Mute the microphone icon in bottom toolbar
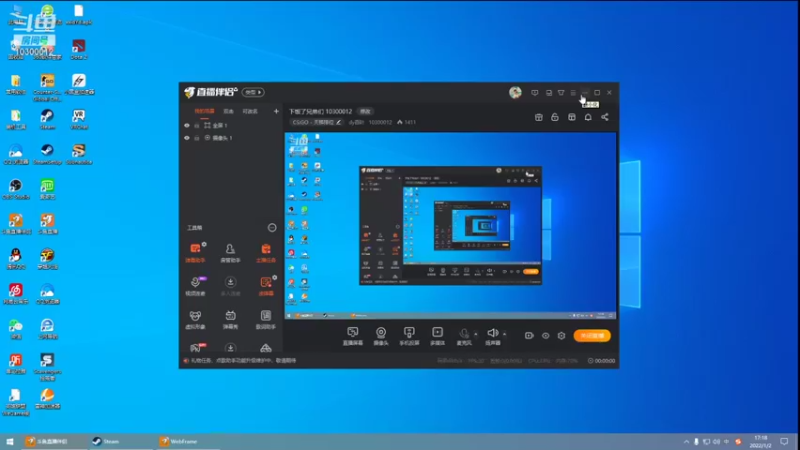 464,334
